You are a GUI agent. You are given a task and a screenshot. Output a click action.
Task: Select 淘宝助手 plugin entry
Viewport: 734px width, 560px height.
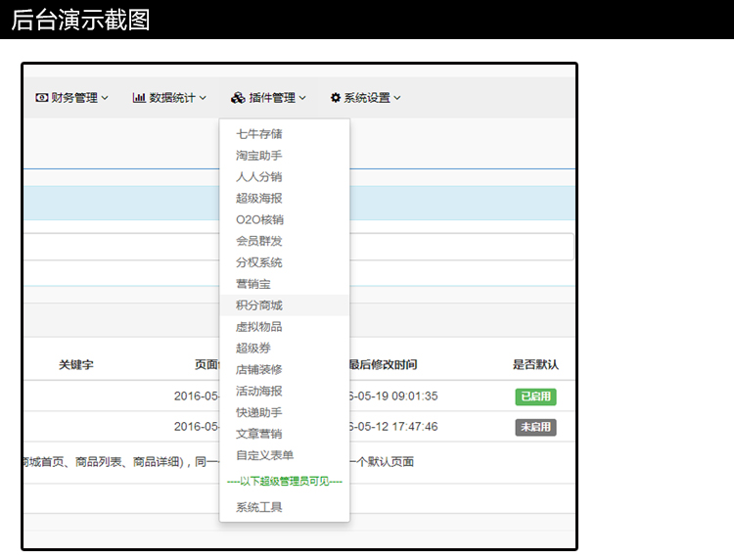(285, 156)
